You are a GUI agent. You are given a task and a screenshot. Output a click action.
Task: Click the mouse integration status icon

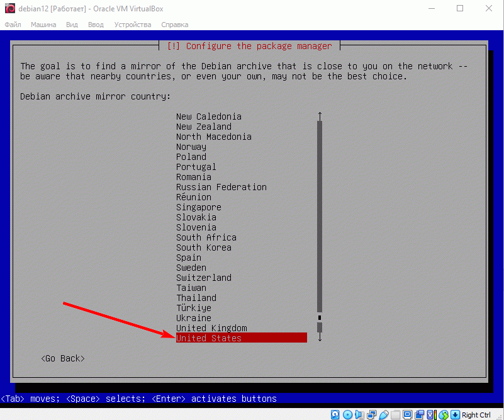[x=444, y=414]
